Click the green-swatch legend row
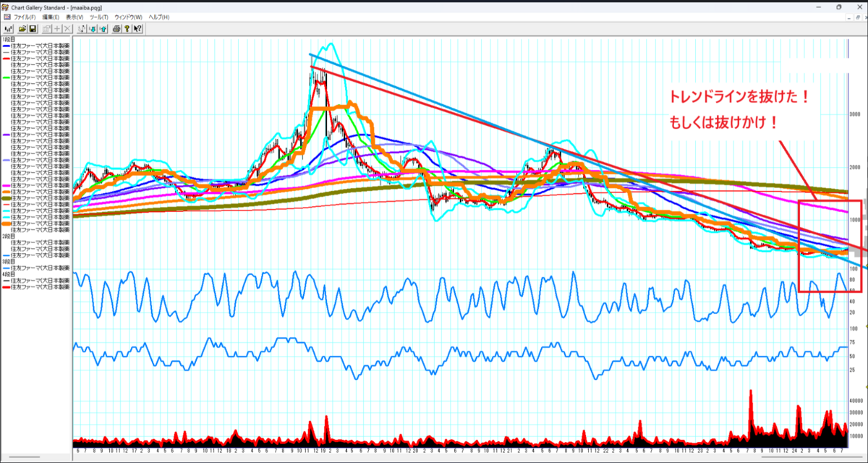This screenshot has width=868, height=463. [x=36, y=77]
